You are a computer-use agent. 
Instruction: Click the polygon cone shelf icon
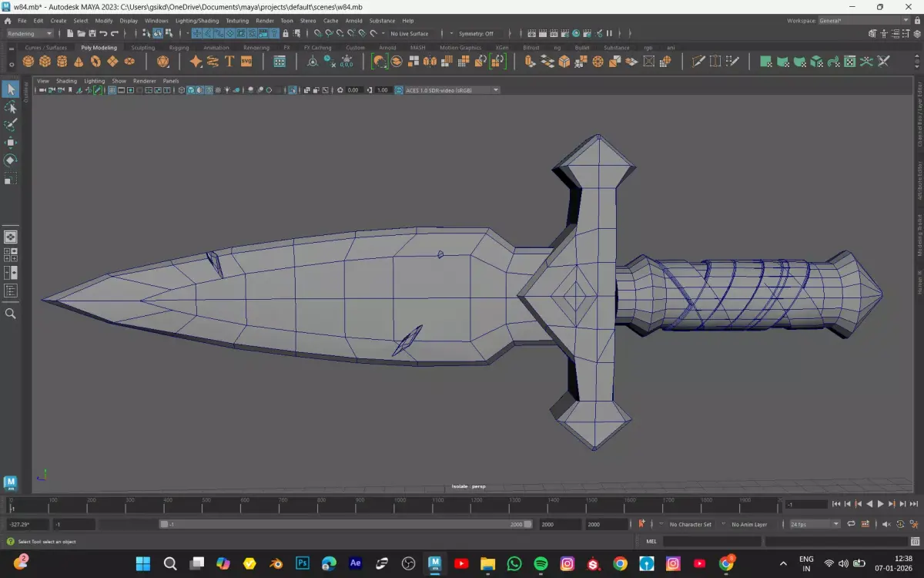79,62
